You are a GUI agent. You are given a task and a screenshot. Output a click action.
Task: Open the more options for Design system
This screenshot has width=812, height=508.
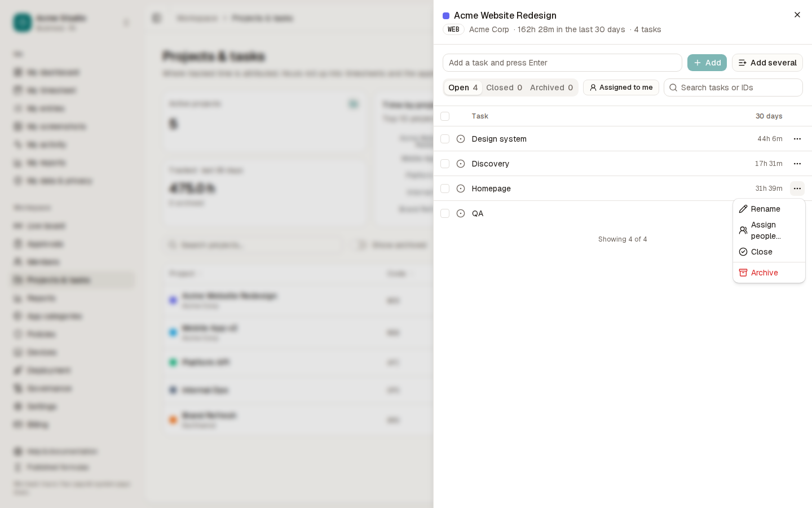point(797,139)
